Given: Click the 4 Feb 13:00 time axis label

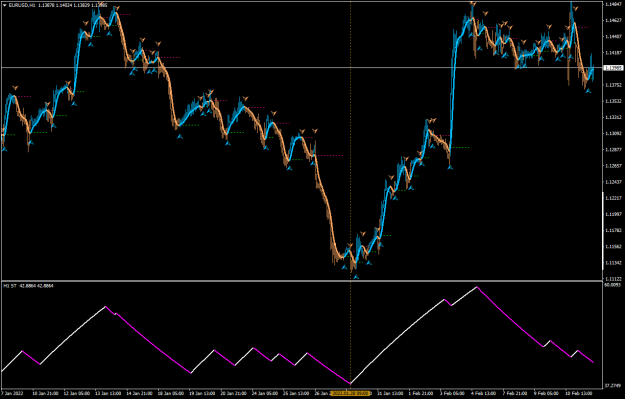Looking at the screenshot, I should pos(484,393).
